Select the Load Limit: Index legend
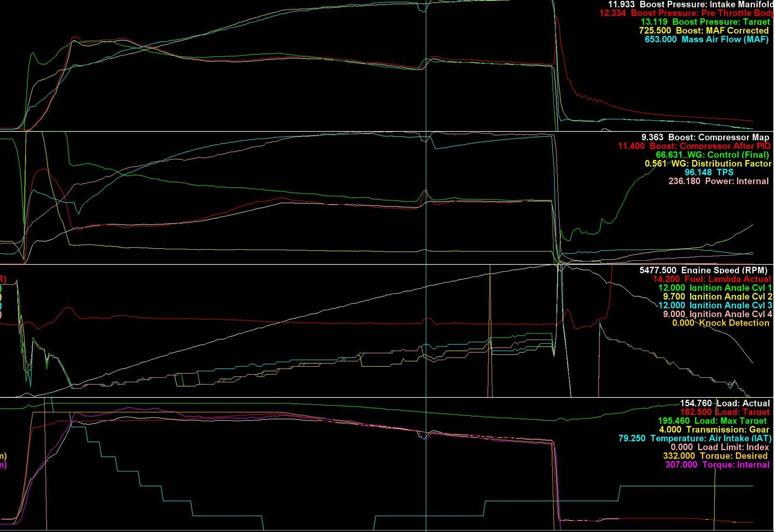The height and width of the screenshot is (532, 774). click(x=720, y=447)
